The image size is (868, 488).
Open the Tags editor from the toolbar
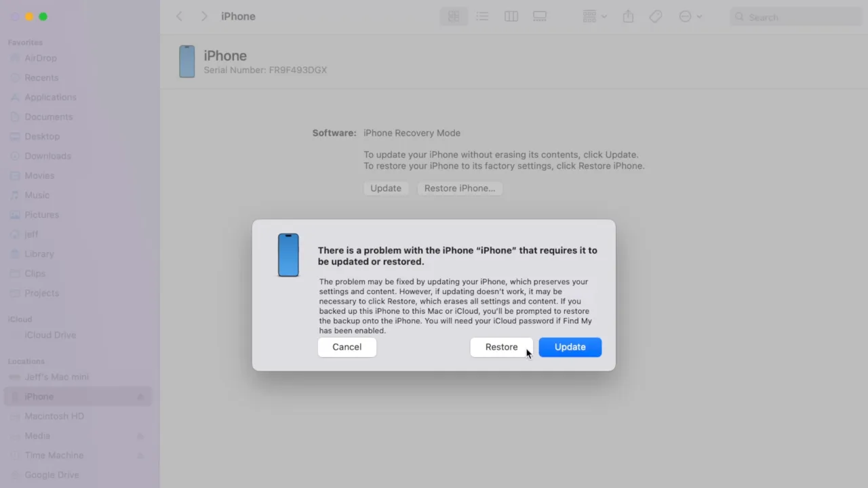pyautogui.click(x=655, y=16)
